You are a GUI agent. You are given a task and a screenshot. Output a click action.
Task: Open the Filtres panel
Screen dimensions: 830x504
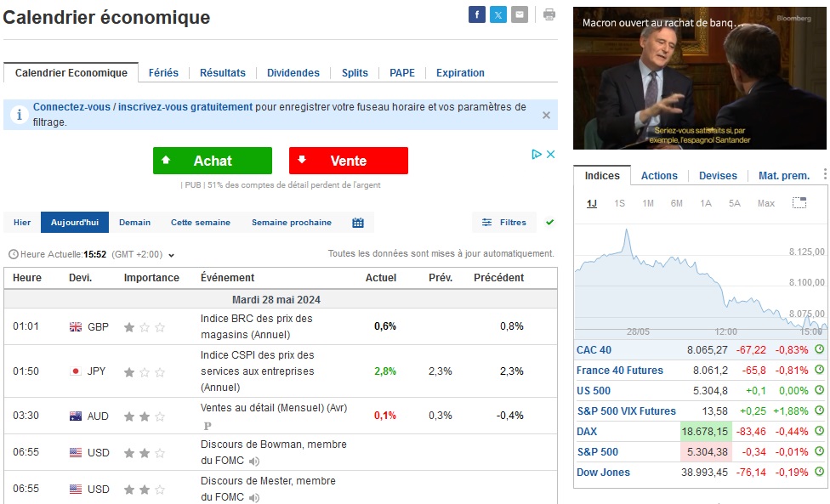504,223
